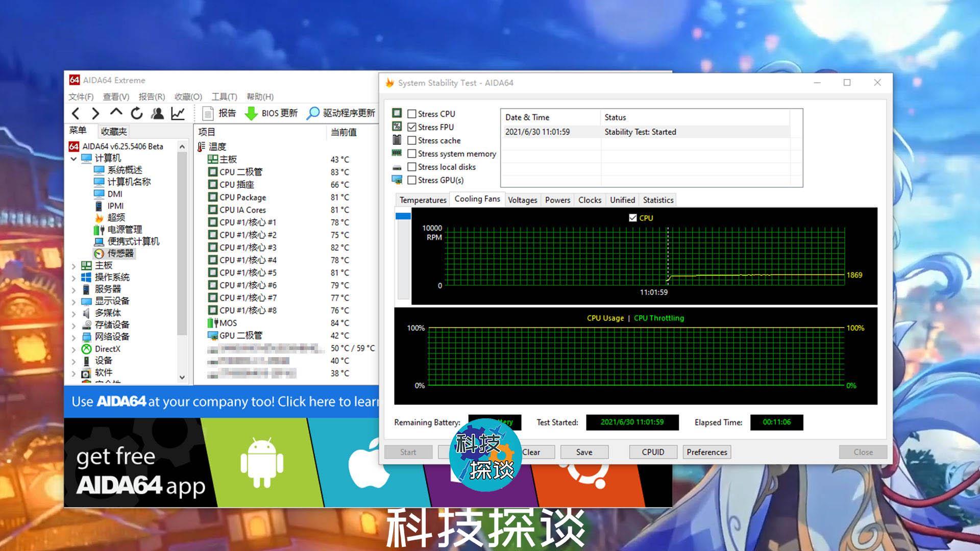Open the sensor graph icon in the toolbar
Screen dimensions: 980x551
point(178,113)
